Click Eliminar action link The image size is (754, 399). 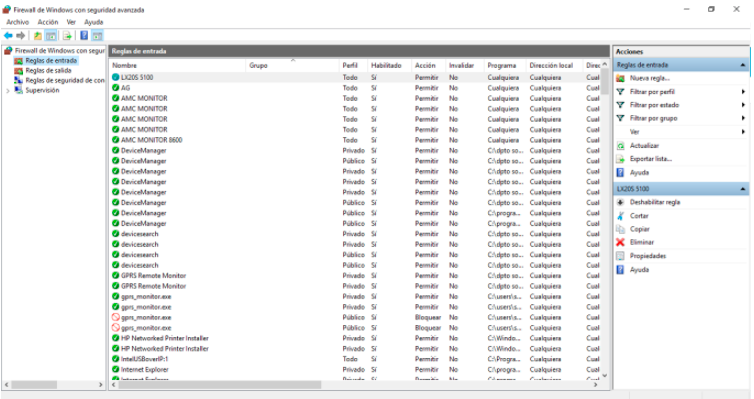tap(642, 242)
